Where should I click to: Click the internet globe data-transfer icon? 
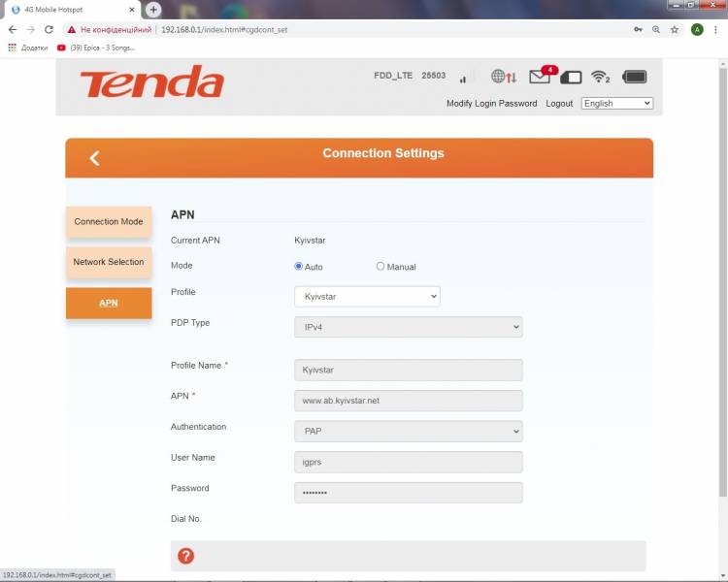(504, 76)
